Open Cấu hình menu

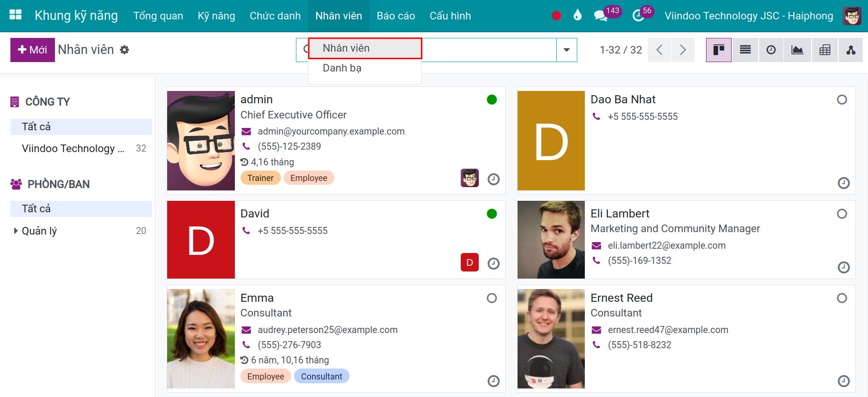[450, 16]
